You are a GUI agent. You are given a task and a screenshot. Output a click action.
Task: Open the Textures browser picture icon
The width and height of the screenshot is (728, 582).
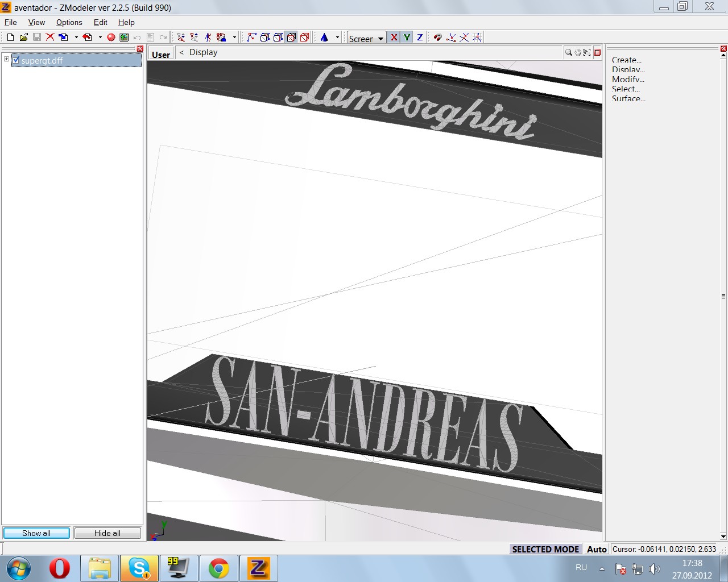124,38
